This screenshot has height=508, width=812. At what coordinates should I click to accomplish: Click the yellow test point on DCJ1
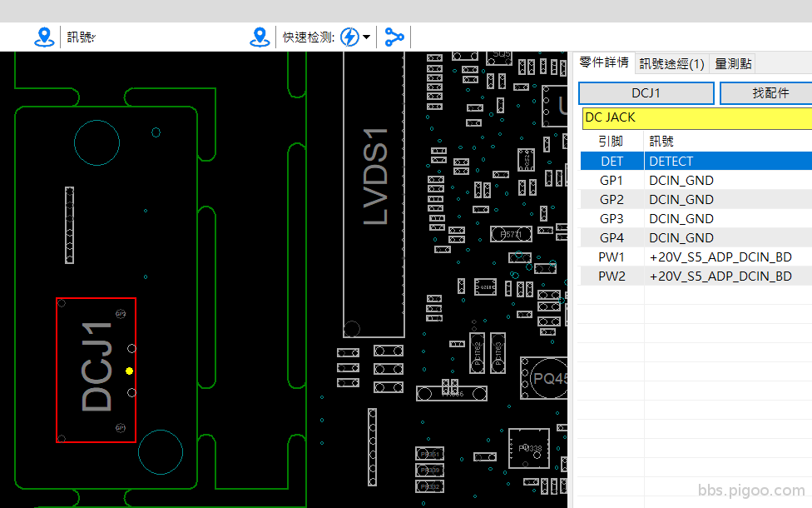[x=129, y=369]
